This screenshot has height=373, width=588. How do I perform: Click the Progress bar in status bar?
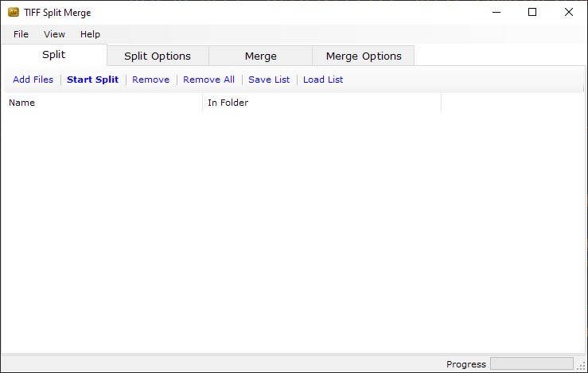[x=532, y=363]
